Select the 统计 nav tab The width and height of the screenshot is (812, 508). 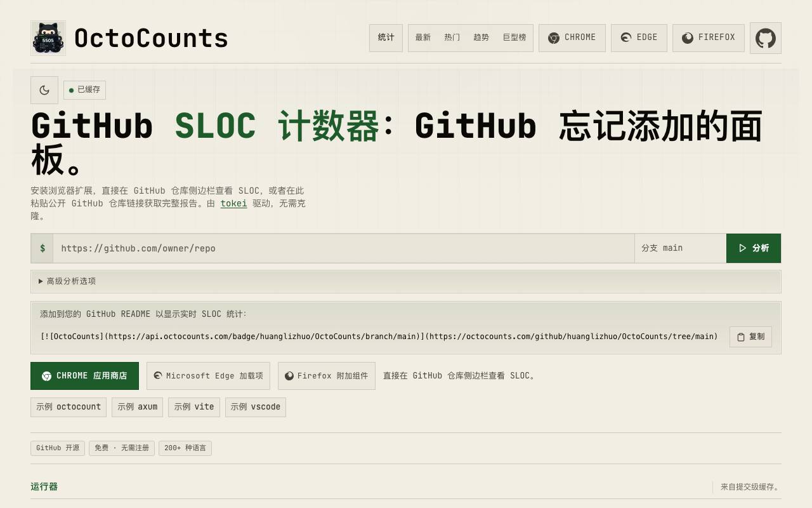386,37
